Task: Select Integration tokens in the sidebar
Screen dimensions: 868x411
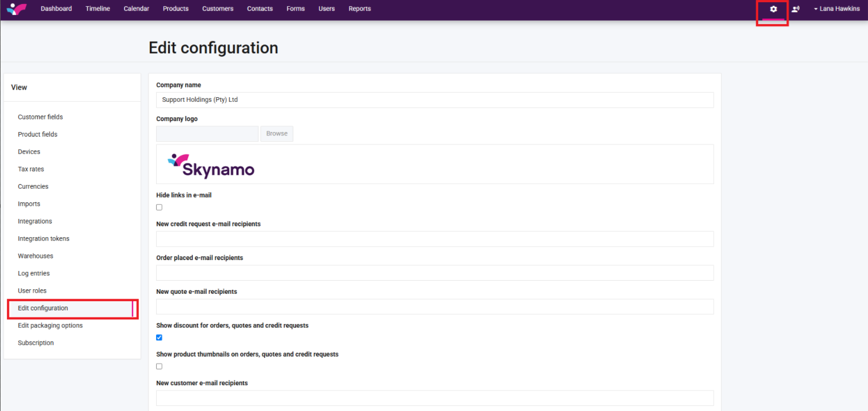Action: pyautogui.click(x=43, y=239)
